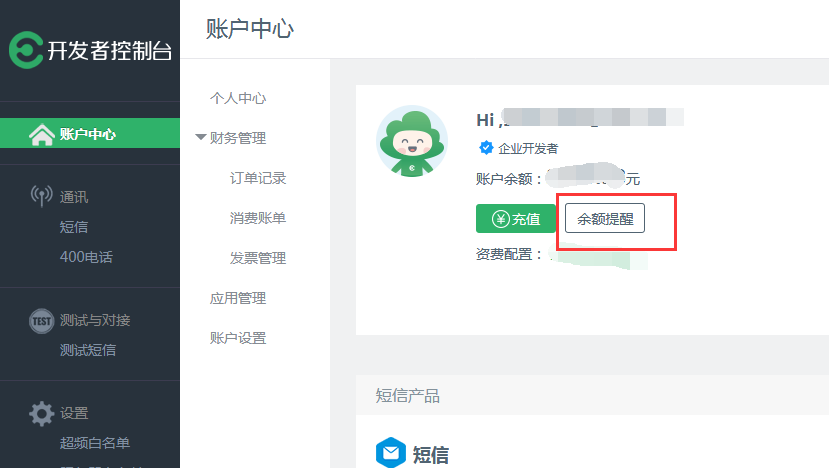Image resolution: width=829 pixels, height=468 pixels.
Task: Collapse the 财务管理 menu arrow
Action: point(200,137)
